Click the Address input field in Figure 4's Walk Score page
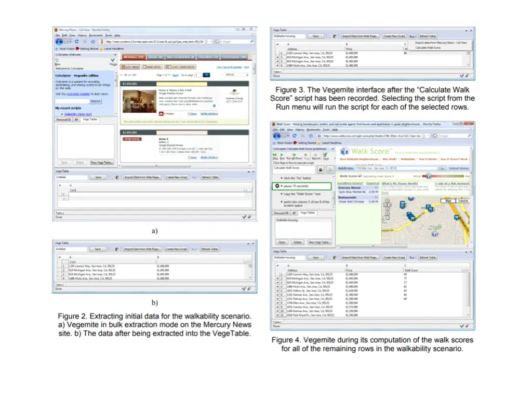 (396, 168)
